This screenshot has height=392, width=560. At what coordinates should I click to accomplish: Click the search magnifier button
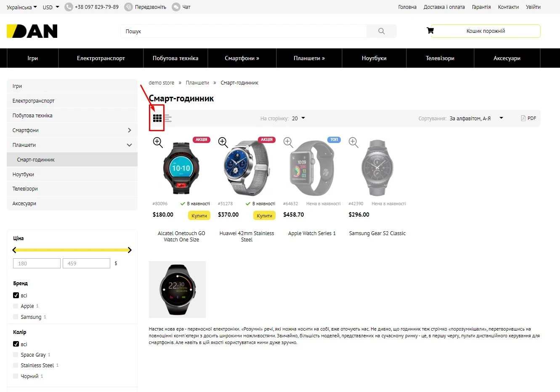coord(381,31)
